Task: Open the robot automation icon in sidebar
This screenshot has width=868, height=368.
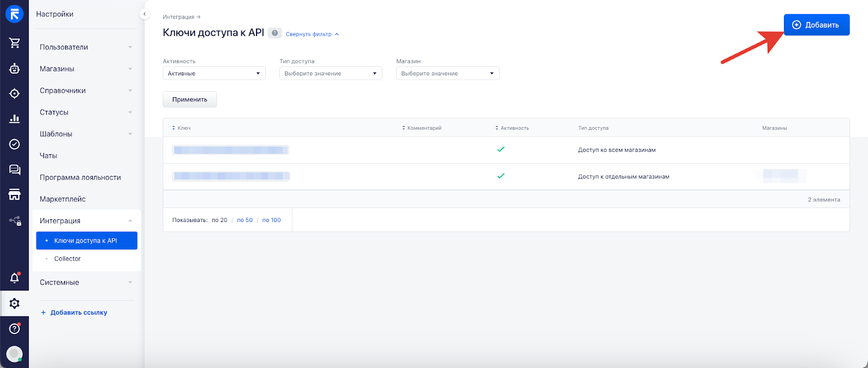Action: (15, 68)
